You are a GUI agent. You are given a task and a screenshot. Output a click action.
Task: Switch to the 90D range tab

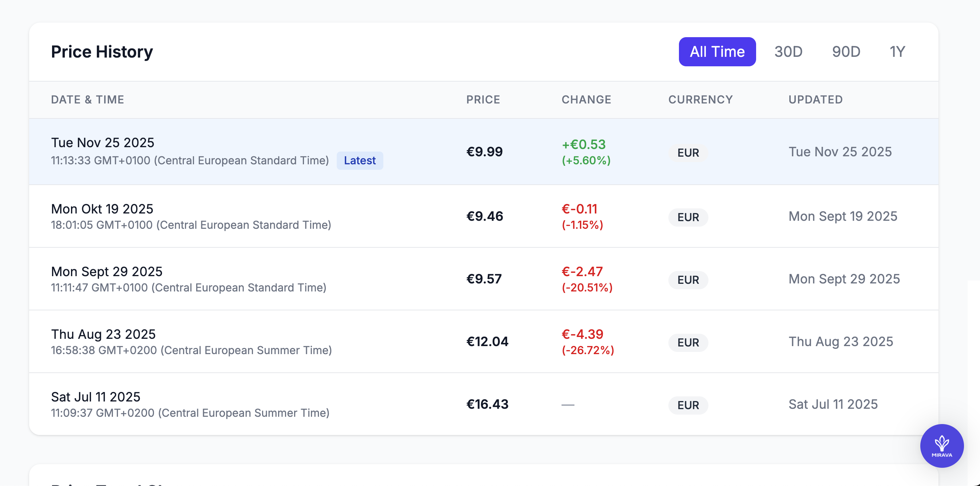[x=846, y=52]
